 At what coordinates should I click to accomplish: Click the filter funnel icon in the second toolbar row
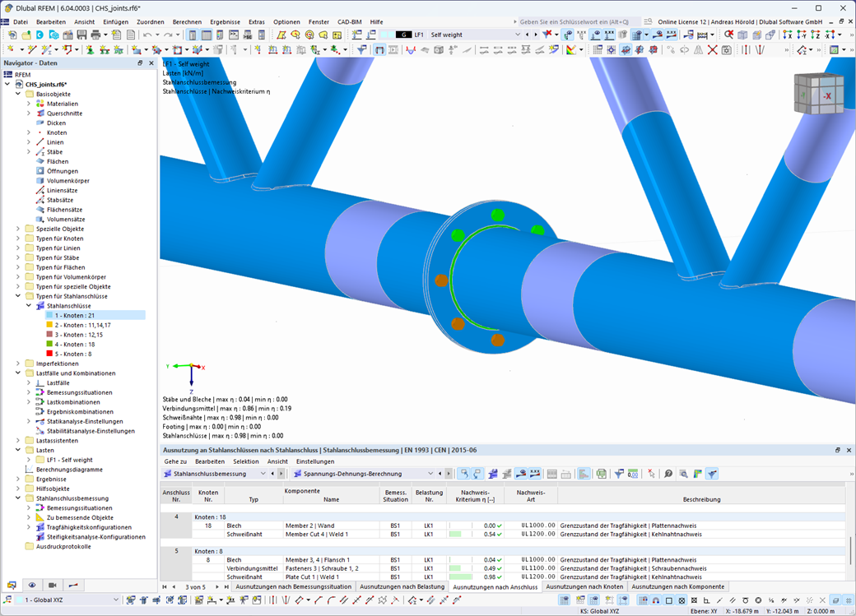pos(361,49)
